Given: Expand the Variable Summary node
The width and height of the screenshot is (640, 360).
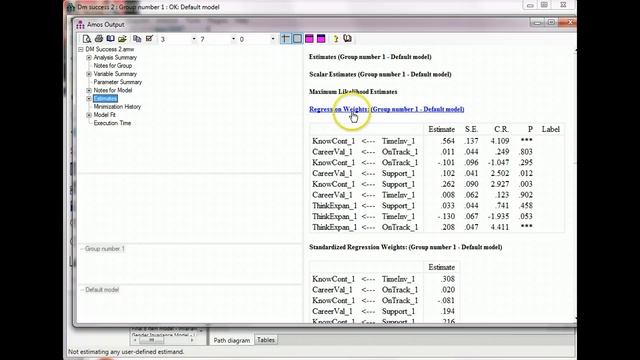Looking at the screenshot, I should tap(89, 74).
